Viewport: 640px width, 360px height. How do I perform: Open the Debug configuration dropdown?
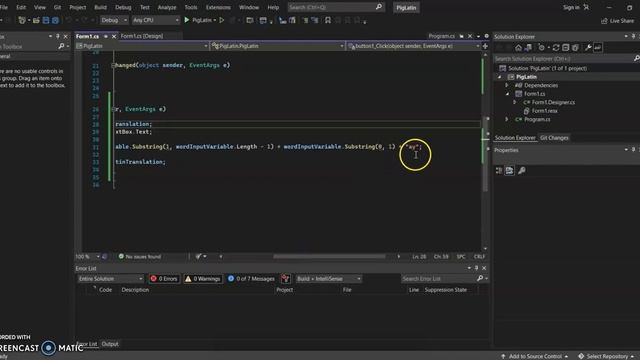point(114,20)
